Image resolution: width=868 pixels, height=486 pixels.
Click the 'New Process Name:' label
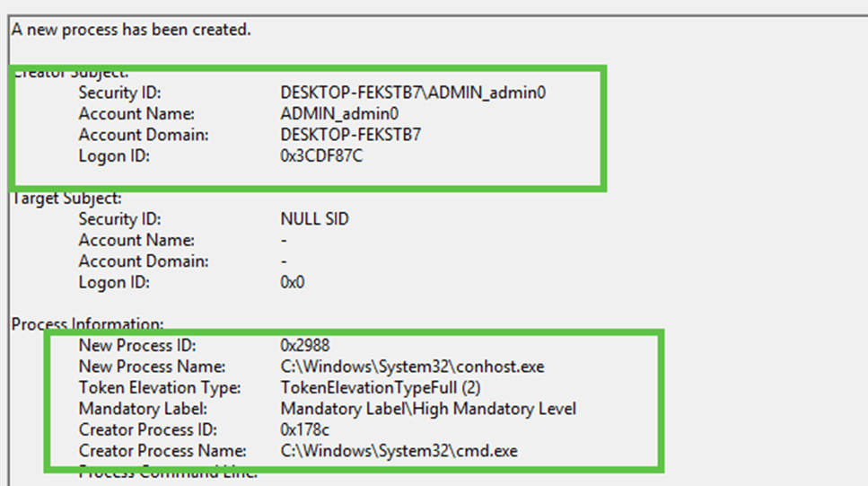(x=153, y=367)
